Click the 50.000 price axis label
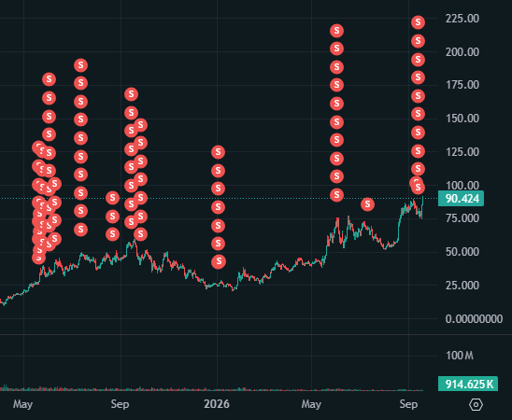This screenshot has width=512, height=420. coord(462,252)
